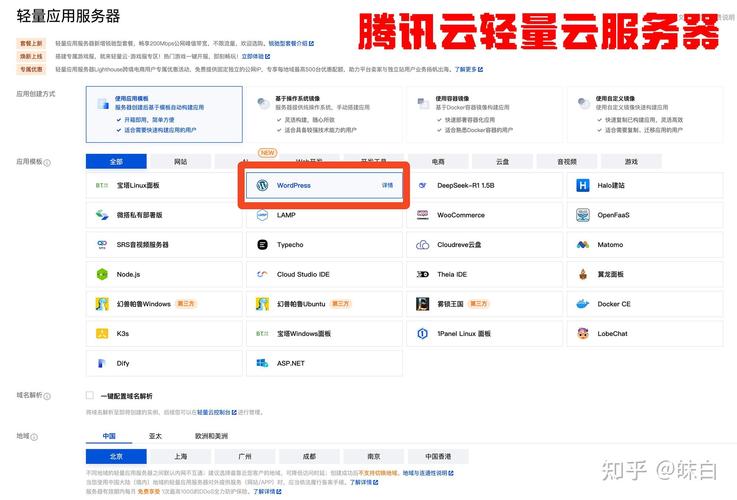Click the WooCommerce logo icon

[423, 215]
